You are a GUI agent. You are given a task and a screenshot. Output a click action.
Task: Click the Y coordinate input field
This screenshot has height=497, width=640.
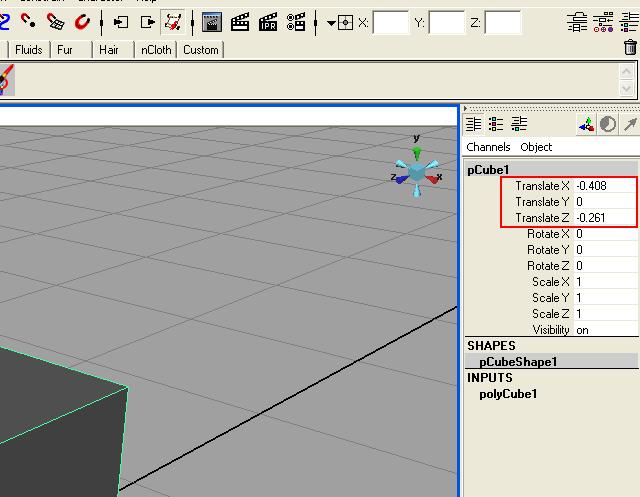pos(447,23)
